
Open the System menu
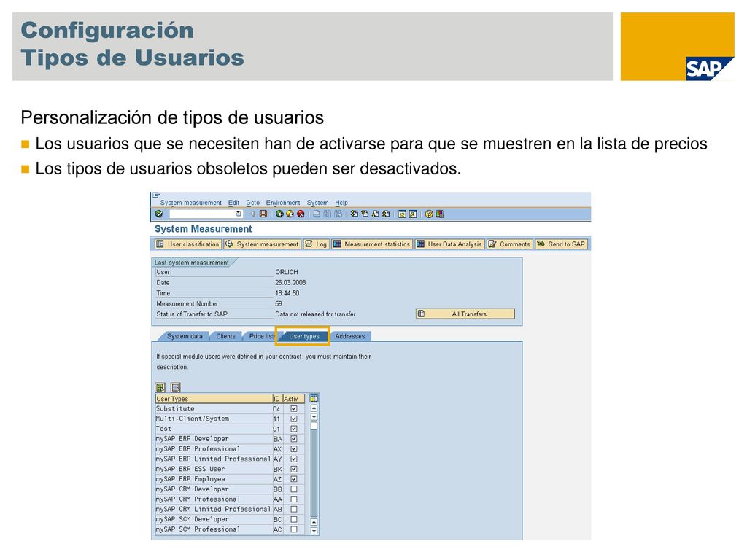317,203
